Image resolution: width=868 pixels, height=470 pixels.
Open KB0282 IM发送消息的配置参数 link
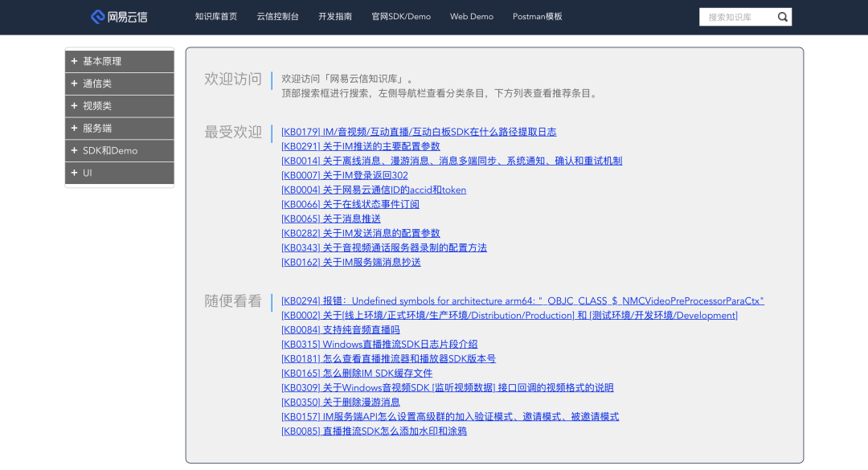[360, 233]
